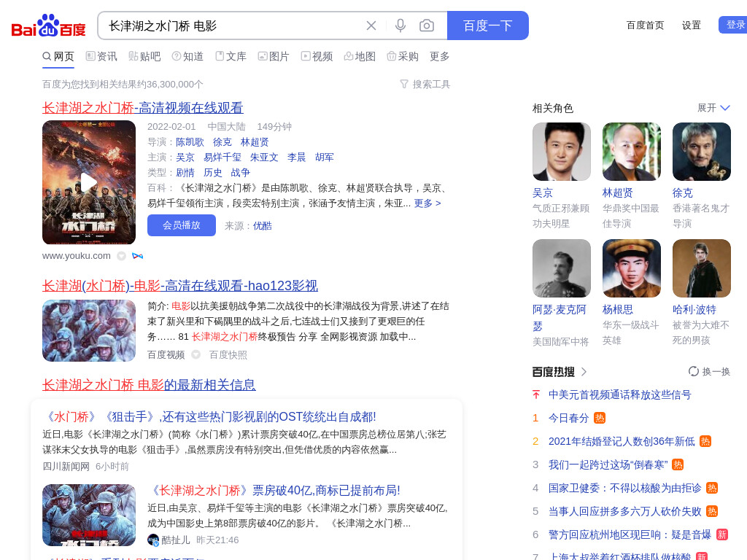Open hot search 国家卫健委：不得以核酸为由拒诊
Screen dimensions: 747x560
coord(624,488)
